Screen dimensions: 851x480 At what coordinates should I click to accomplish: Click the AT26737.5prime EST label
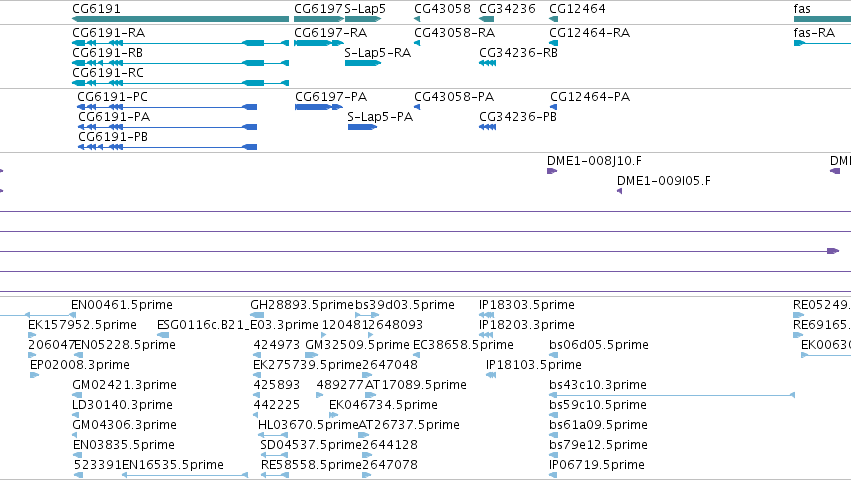pyautogui.click(x=409, y=425)
